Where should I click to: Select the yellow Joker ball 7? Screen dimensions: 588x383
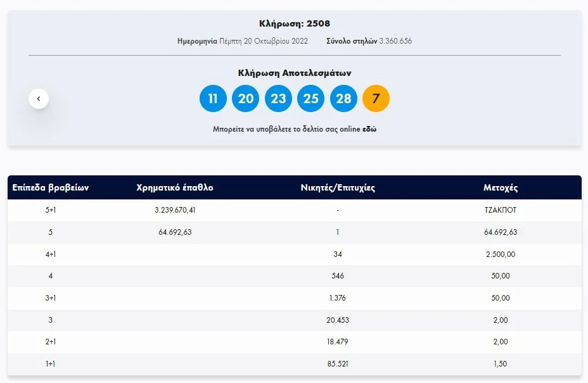coord(376,98)
